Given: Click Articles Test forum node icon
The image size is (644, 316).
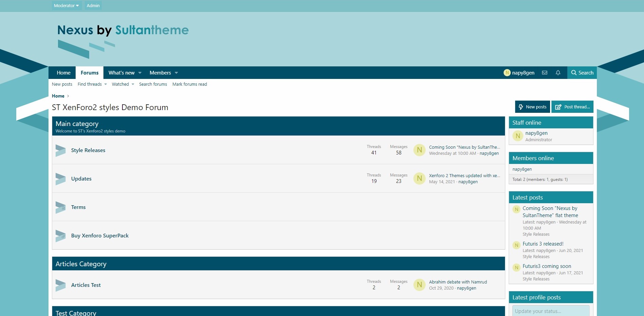Looking at the screenshot, I should [61, 285].
